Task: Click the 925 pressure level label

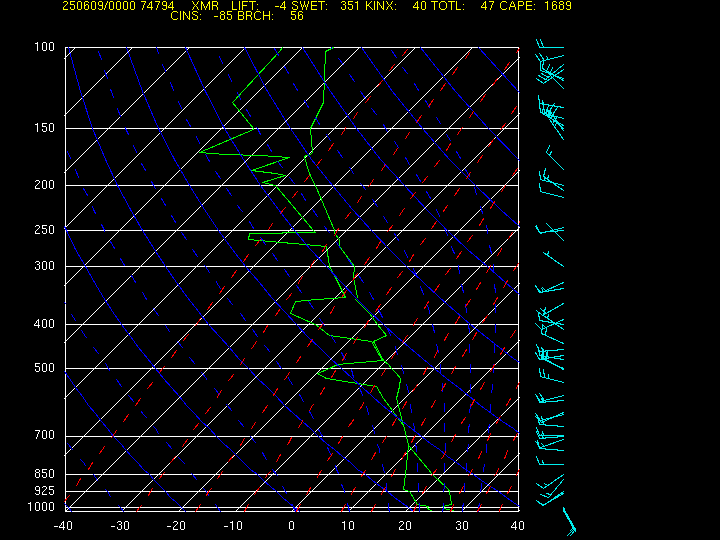Action: tap(44, 491)
